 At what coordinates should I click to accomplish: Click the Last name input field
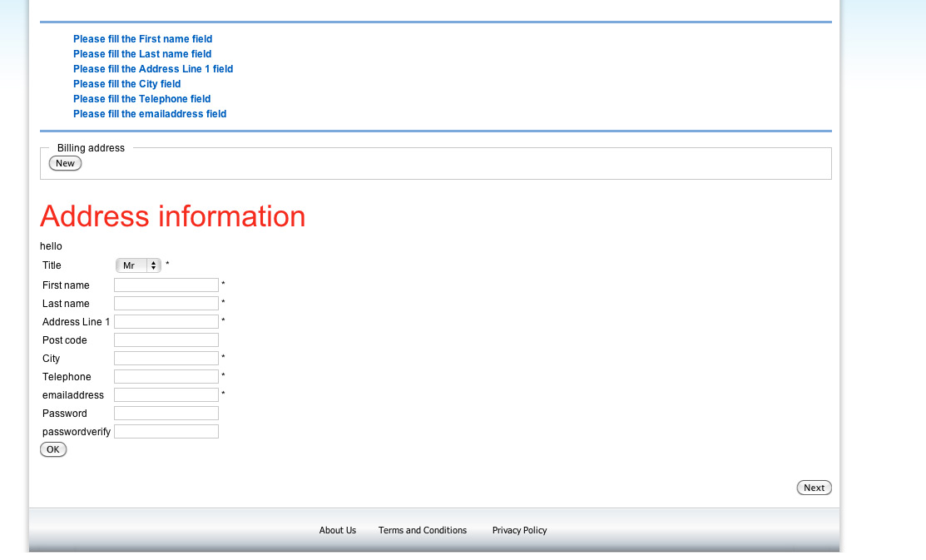tap(166, 303)
